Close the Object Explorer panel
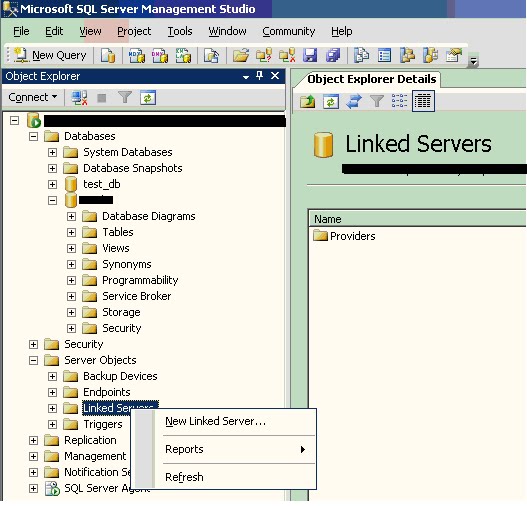Screen dimensions: 527x506 coord(275,76)
